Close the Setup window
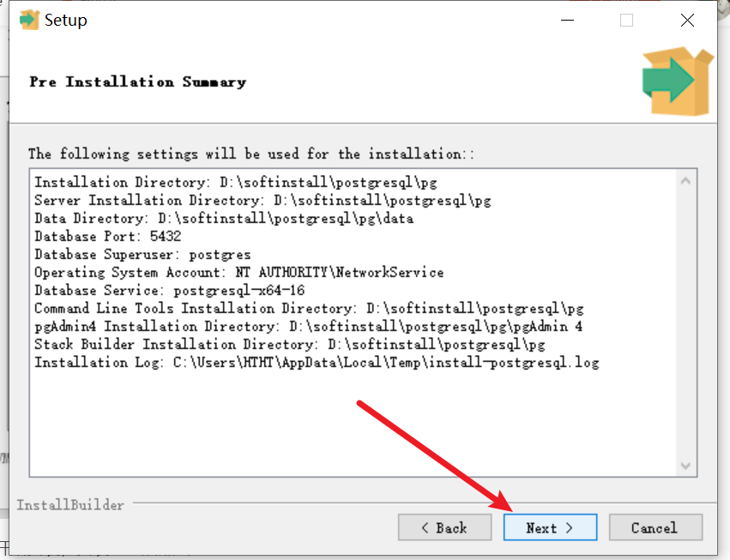The height and width of the screenshot is (560, 730). click(687, 20)
